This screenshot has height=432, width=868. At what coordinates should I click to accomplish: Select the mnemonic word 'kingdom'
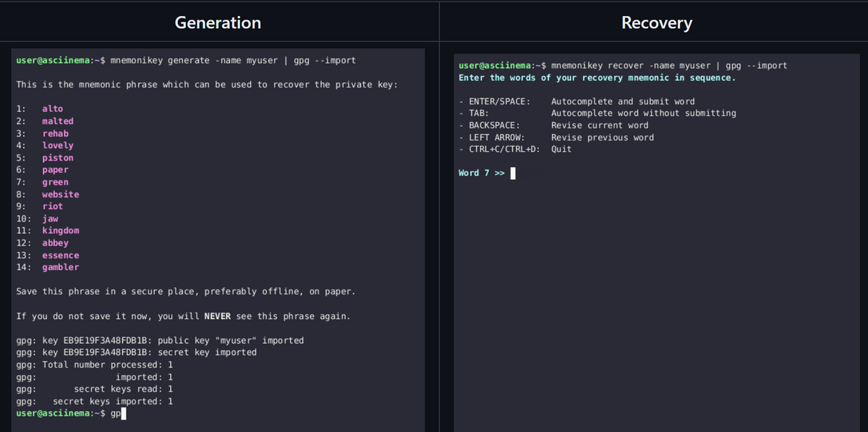60,230
